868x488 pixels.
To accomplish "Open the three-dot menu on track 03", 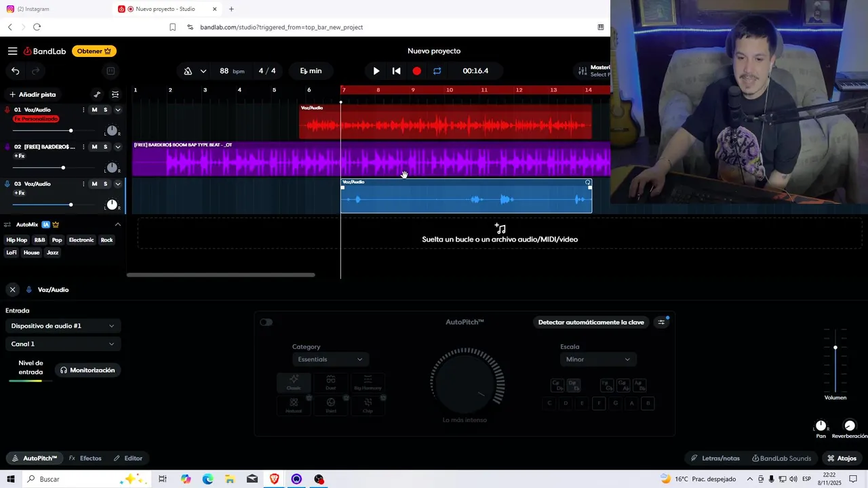I will (83, 184).
